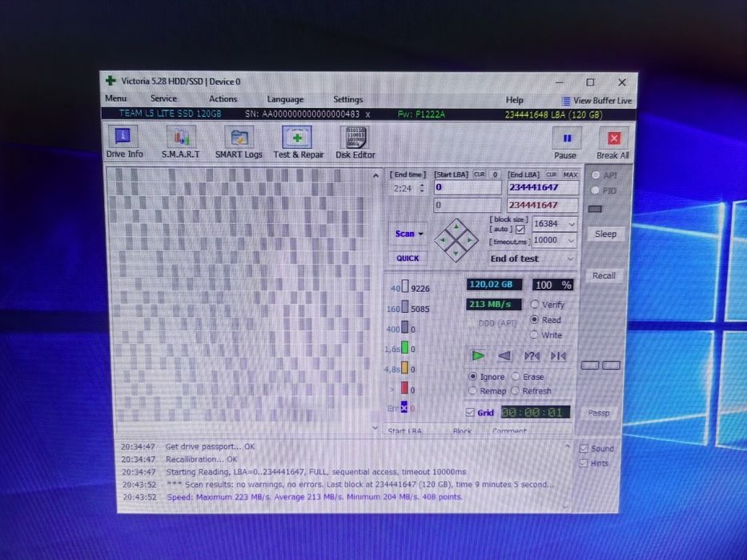Open the Drive Info panel
747x560 pixels.
tap(124, 142)
